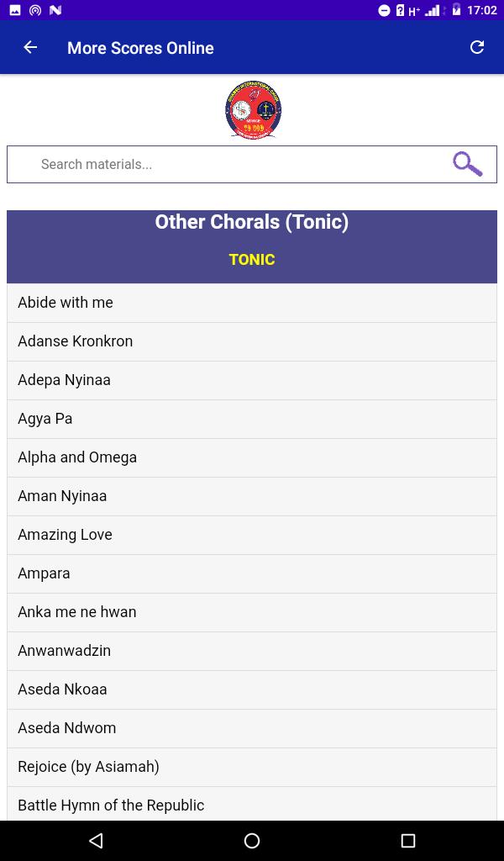Open the Abide with me score
This screenshot has height=861, width=504.
(x=252, y=303)
